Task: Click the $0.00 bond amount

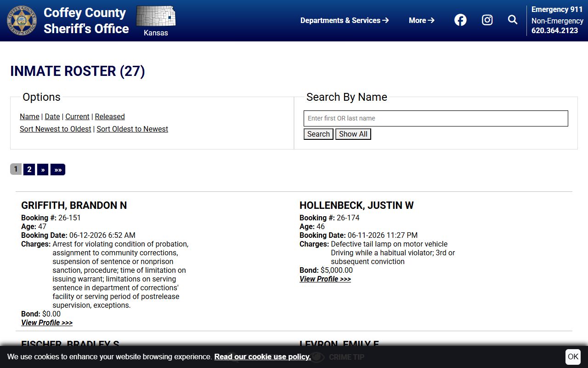Action: 51,314
